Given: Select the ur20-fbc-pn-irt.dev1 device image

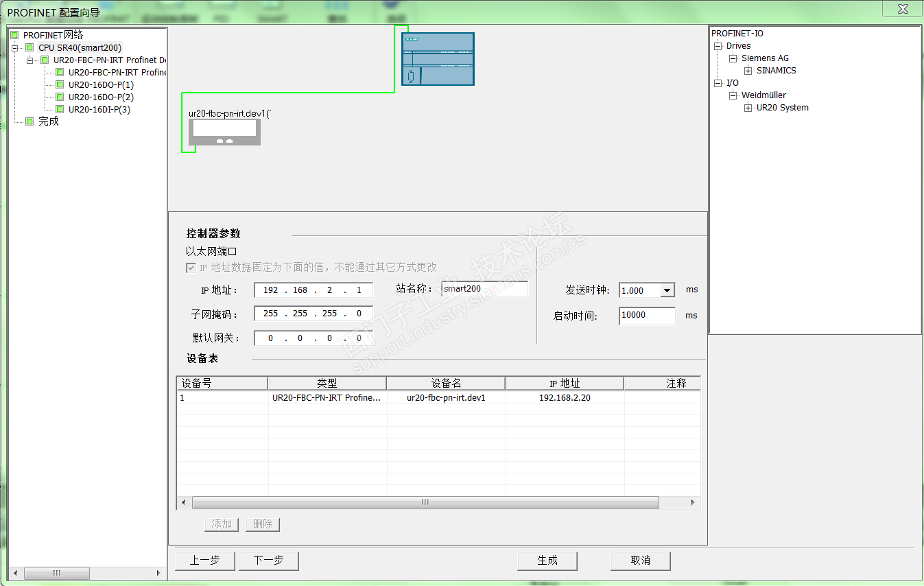Looking at the screenshot, I should click(x=225, y=132).
